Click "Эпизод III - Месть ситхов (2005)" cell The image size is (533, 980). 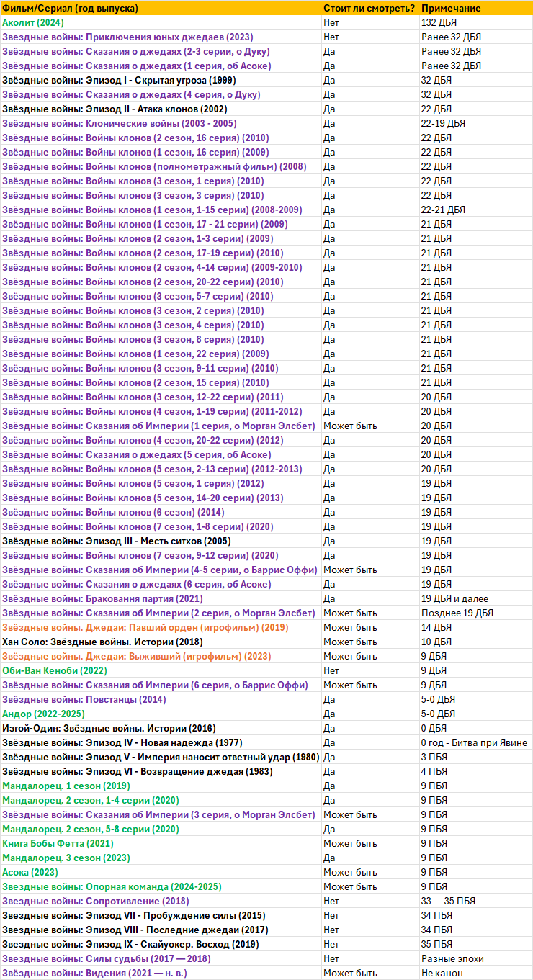coord(117,541)
